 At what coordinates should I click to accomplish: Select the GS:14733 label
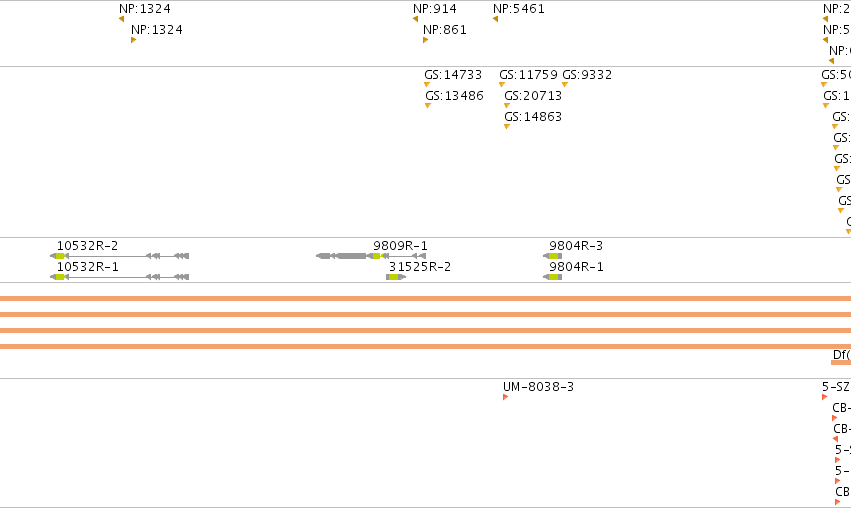tap(453, 74)
